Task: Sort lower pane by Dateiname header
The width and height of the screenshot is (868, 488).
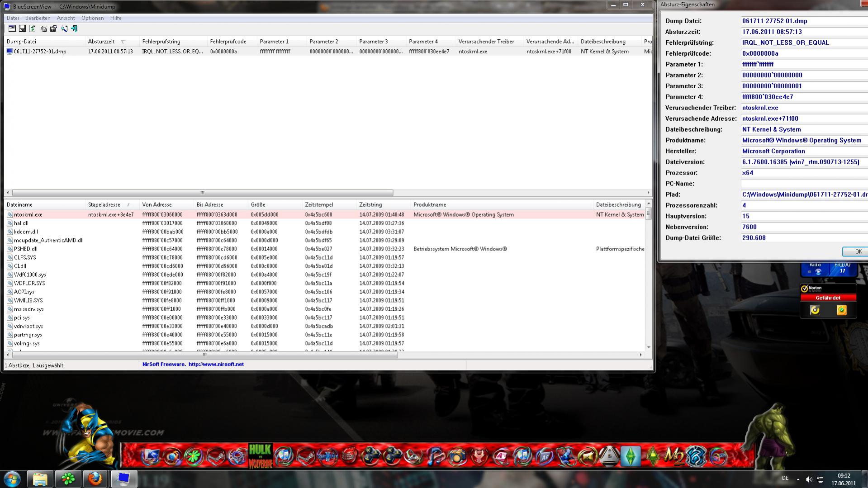Action: point(44,205)
